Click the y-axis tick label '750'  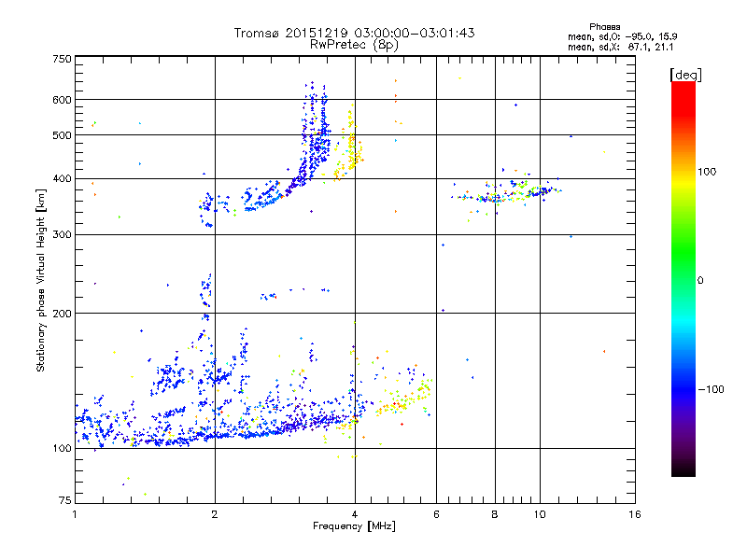click(62, 59)
